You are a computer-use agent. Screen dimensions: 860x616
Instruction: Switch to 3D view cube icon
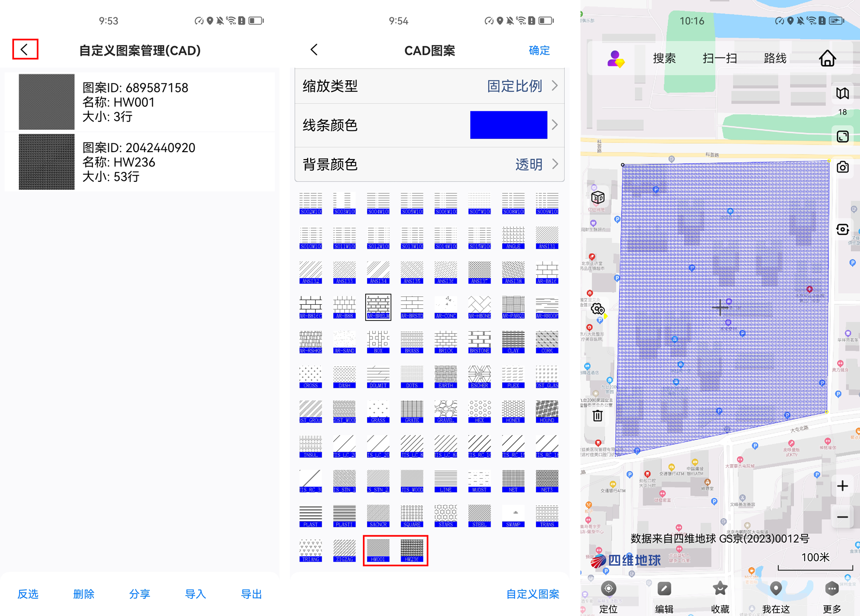click(x=598, y=198)
